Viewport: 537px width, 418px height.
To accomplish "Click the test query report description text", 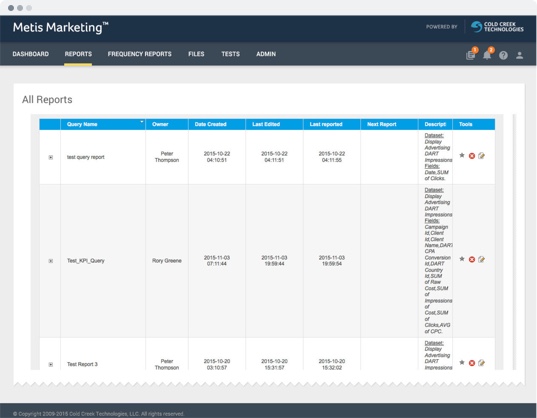I will click(438, 157).
